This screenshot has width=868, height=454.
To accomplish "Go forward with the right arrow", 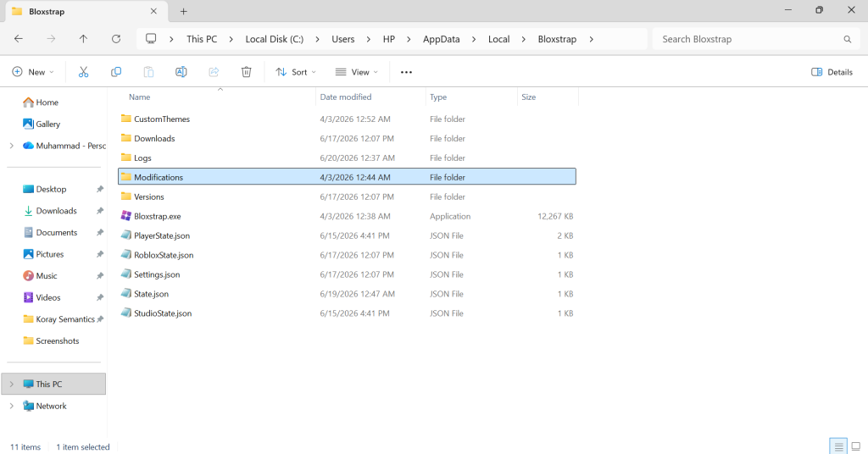I will 51,39.
